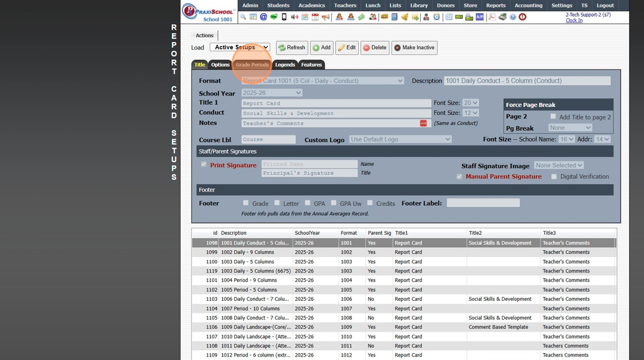Viewport: 644px width, 360px height.
Task: Open the Load Active Setups dropdown
Action: click(x=240, y=47)
